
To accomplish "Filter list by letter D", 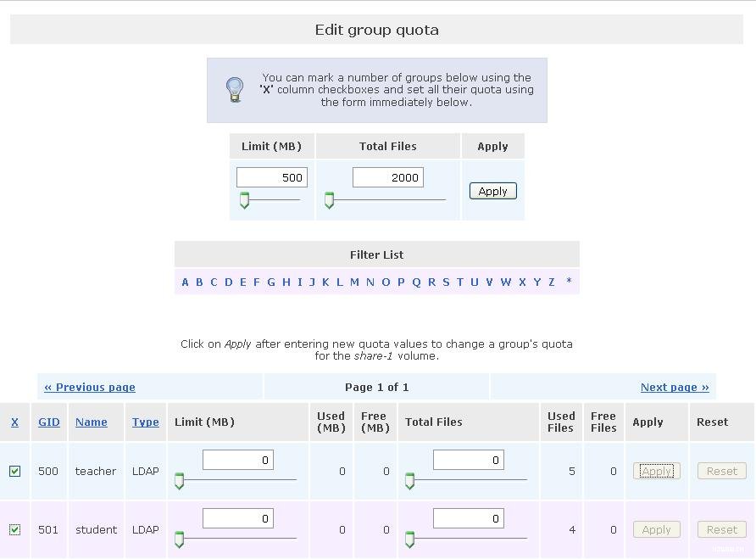I will (x=229, y=282).
